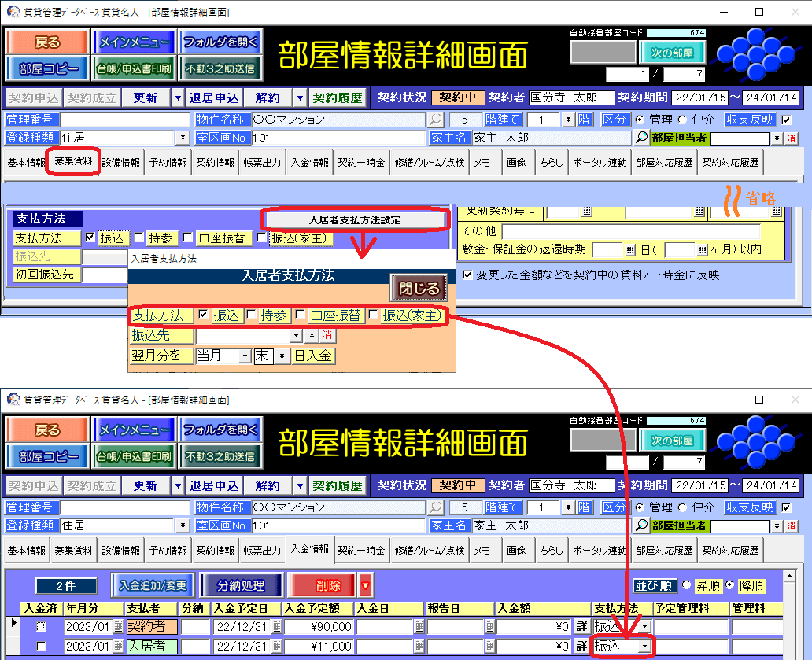
Task: Click the red 削除 button
Action: click(x=323, y=585)
